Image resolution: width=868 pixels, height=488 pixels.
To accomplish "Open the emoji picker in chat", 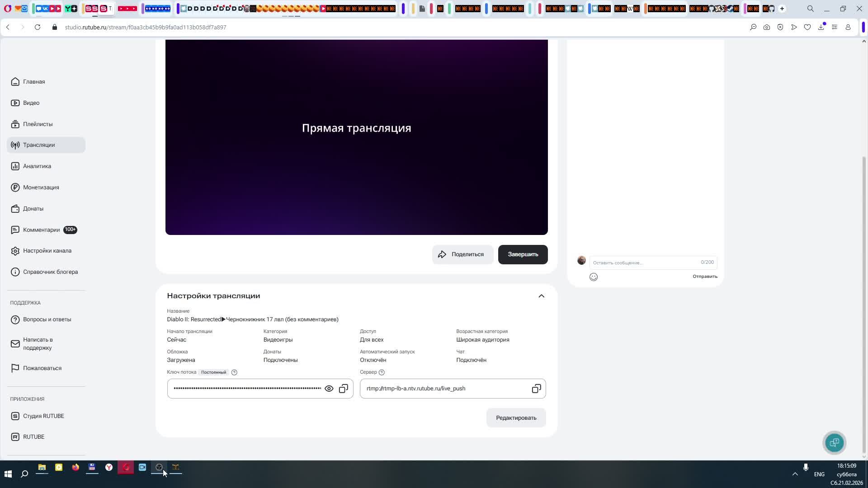I will [x=594, y=277].
